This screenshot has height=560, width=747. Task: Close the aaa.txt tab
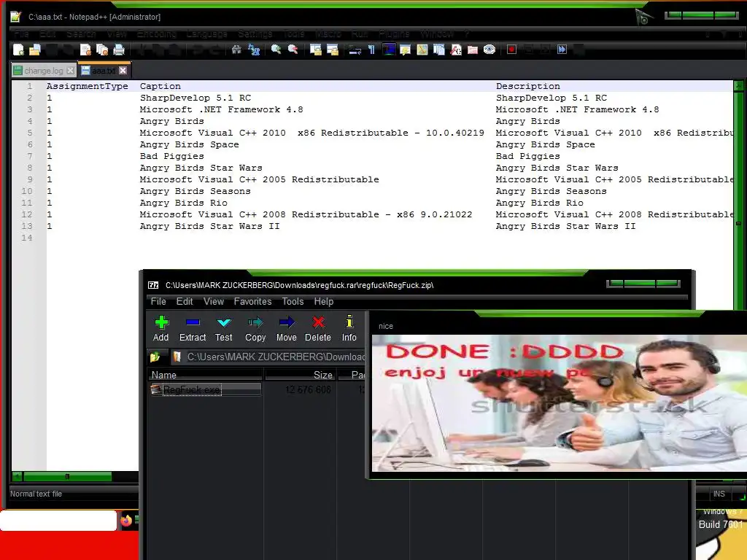(123, 71)
